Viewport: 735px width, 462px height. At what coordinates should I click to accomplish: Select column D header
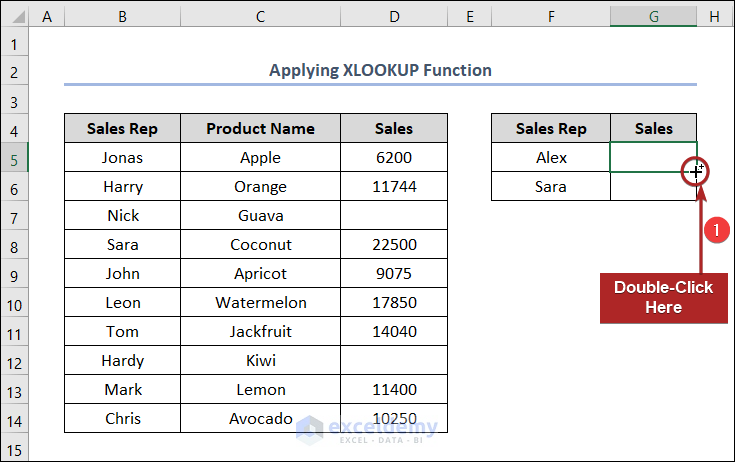tap(393, 16)
